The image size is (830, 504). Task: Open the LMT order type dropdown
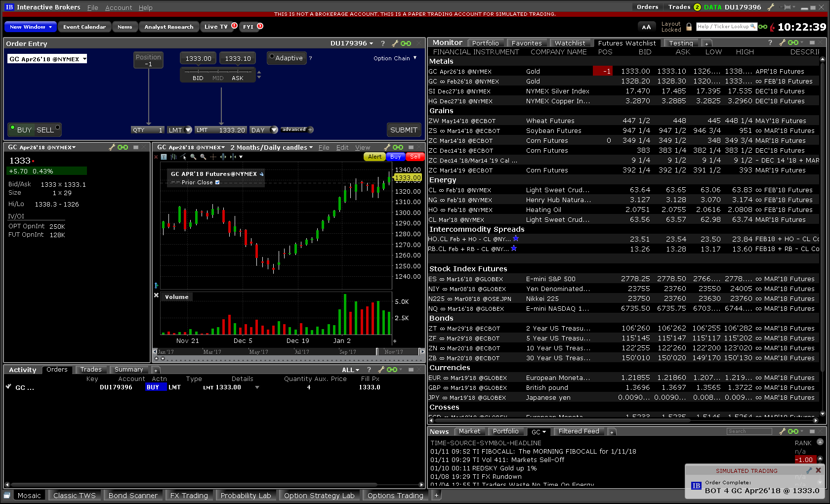coord(188,130)
